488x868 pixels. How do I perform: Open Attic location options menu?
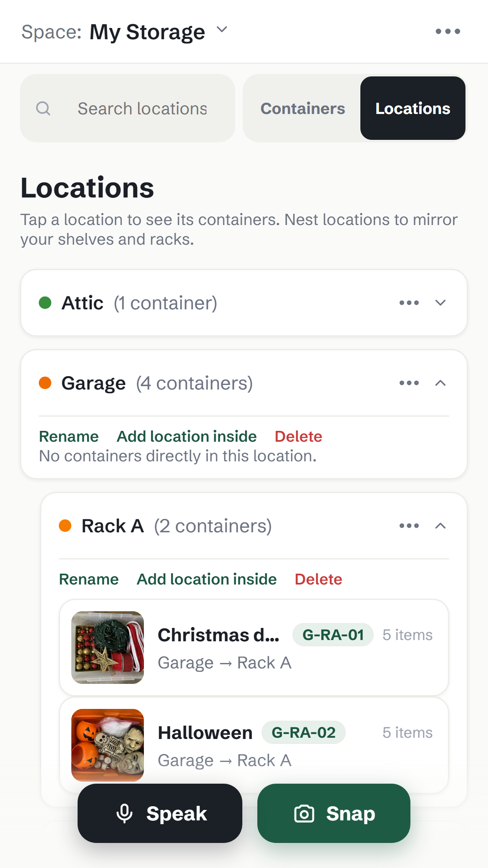pos(409,303)
